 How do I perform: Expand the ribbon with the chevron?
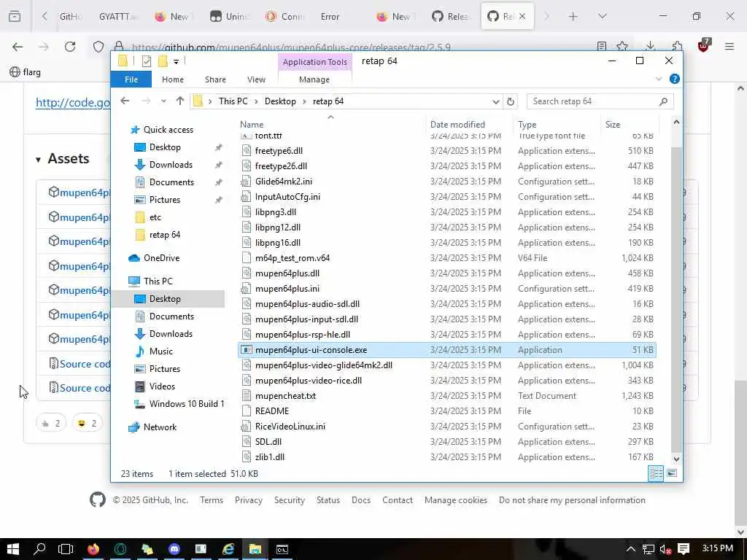coord(659,79)
